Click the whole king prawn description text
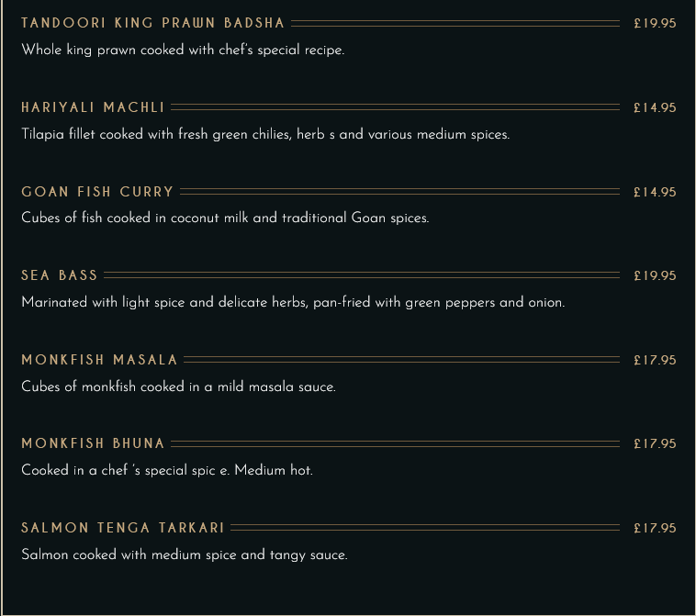 [x=183, y=50]
